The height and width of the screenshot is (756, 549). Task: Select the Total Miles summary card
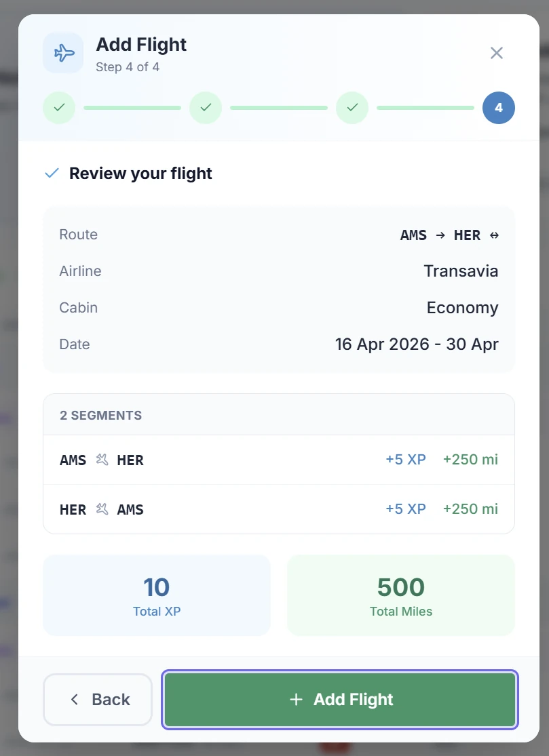click(400, 595)
